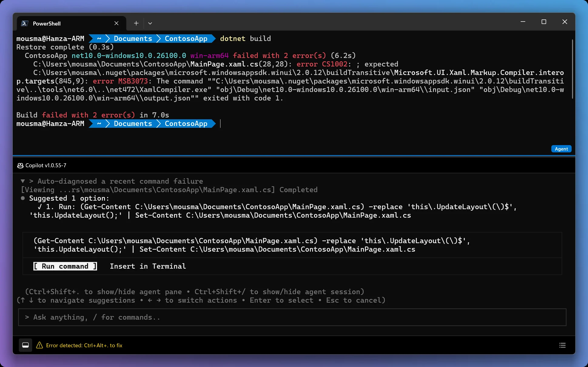Click the Copilot v1.0.55-7 label

pos(46,165)
